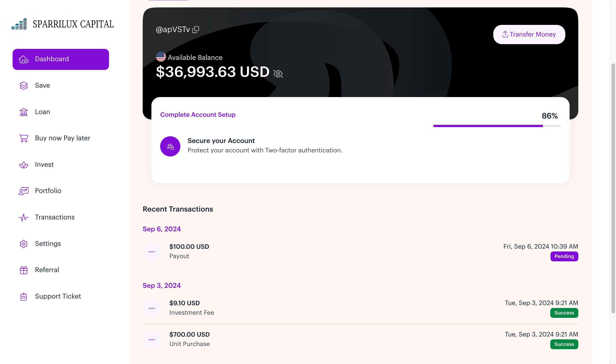Click the page vertical scrollbar
Image resolution: width=616 pixels, height=364 pixels.
pos(613,188)
